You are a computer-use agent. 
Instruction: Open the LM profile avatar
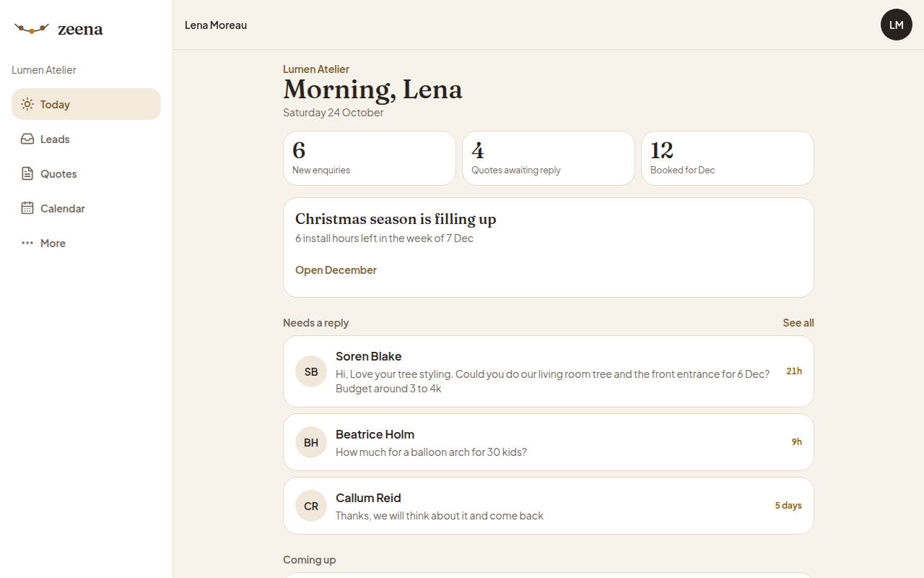click(x=897, y=25)
